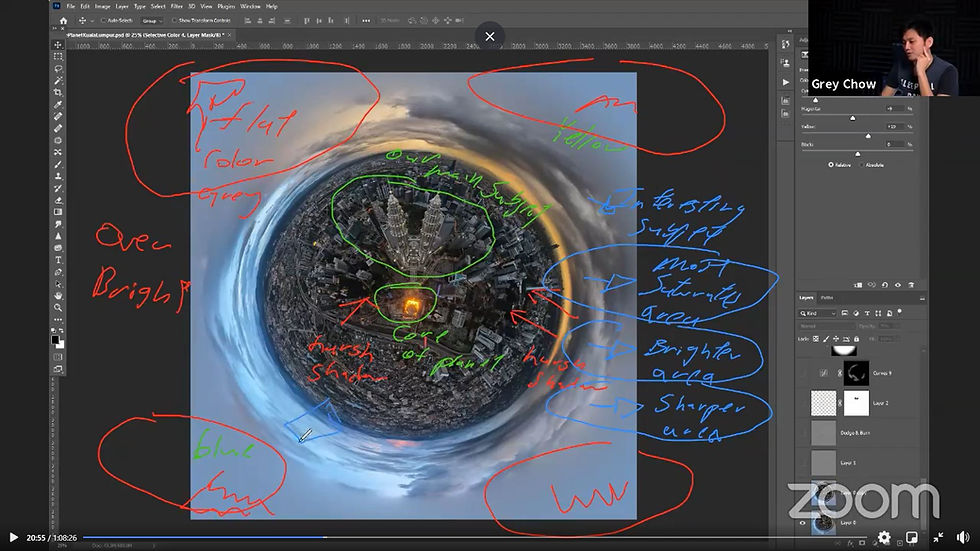Screen dimensions: 980x551
Task: Seek on the video progress bar
Action: pos(475,537)
